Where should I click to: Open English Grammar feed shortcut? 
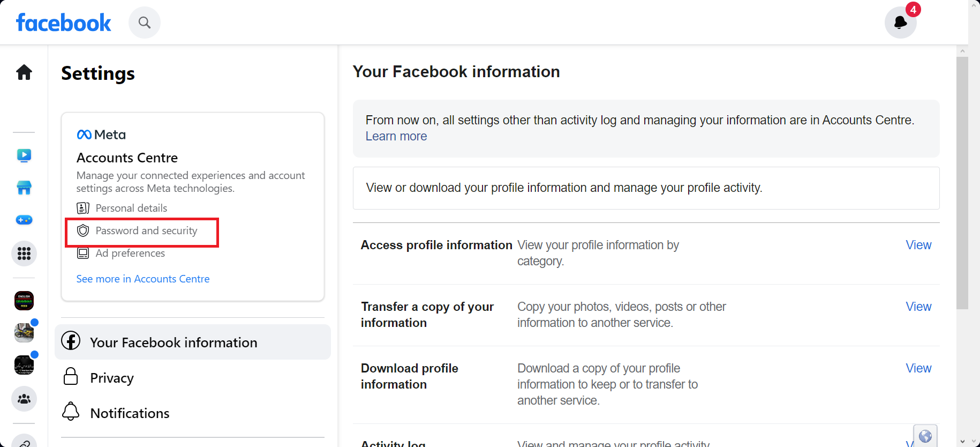coord(24,301)
